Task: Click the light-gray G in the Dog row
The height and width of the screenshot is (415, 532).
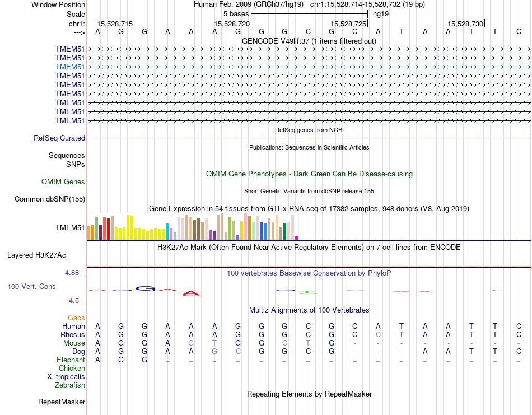Action: click(x=214, y=352)
